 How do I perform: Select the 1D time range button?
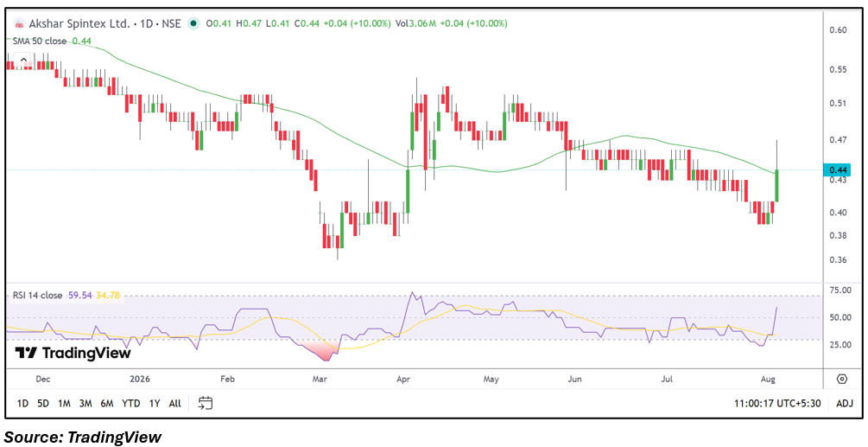[22, 403]
